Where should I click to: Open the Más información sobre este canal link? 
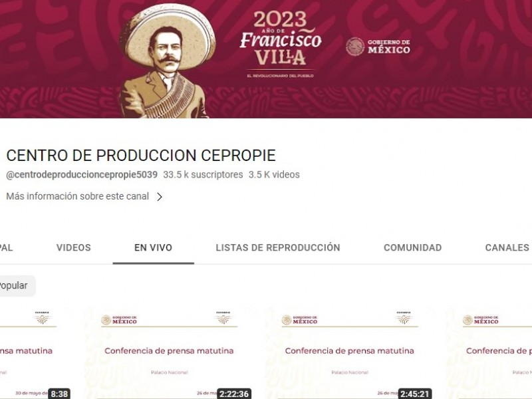(78, 196)
